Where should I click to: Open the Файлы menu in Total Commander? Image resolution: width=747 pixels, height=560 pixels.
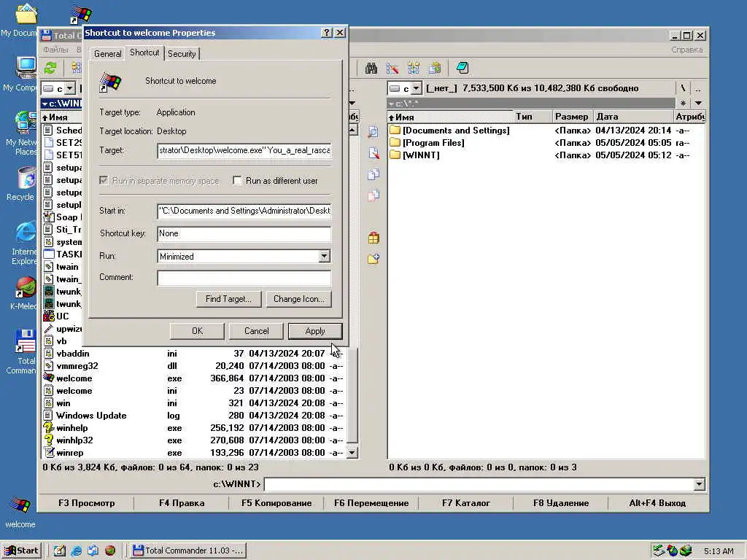[x=55, y=50]
